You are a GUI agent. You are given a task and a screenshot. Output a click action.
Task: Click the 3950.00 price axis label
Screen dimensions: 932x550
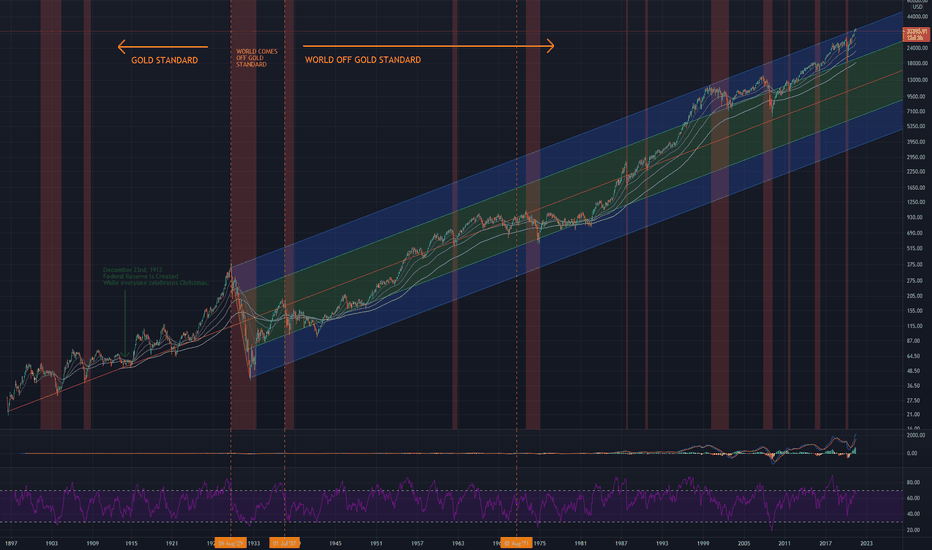917,142
